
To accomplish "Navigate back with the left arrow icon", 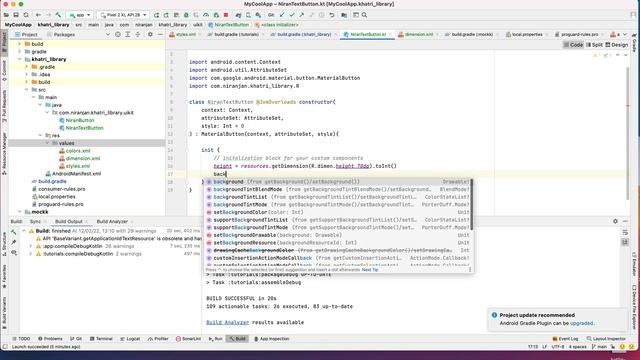I will point(38,15).
